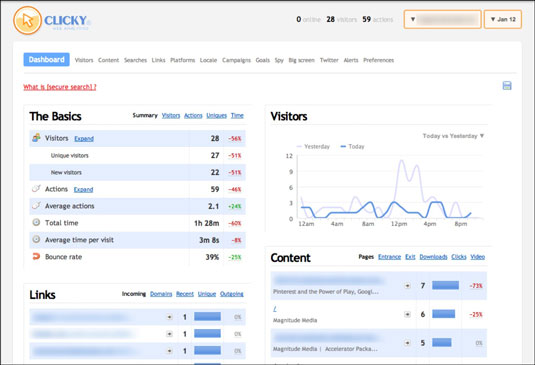Switch The Basics to Uniques view
Screen dimensions: 535x365
tap(217, 116)
